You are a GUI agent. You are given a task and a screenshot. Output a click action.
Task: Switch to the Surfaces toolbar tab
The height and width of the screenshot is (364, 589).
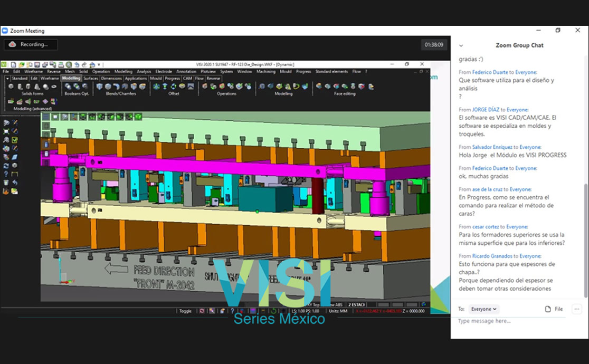coord(91,79)
